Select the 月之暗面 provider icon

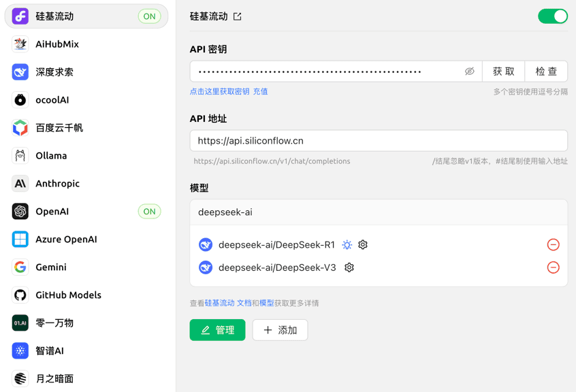coord(20,378)
